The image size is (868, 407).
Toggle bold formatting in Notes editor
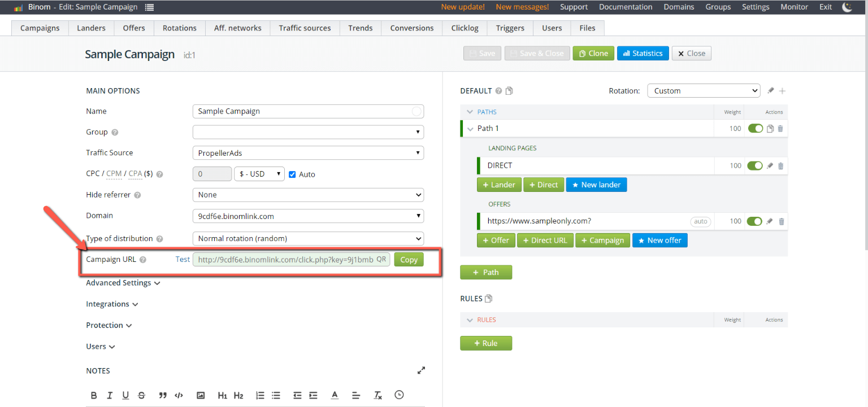94,395
